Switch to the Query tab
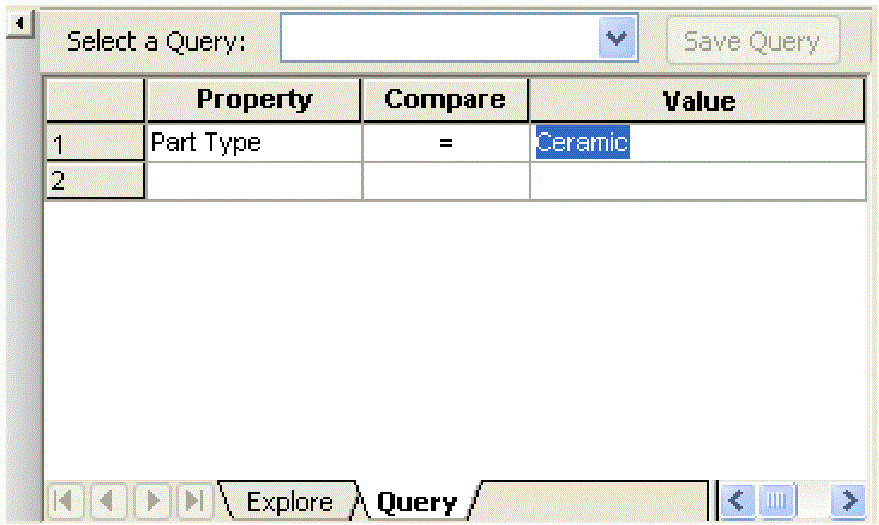 pos(417,502)
